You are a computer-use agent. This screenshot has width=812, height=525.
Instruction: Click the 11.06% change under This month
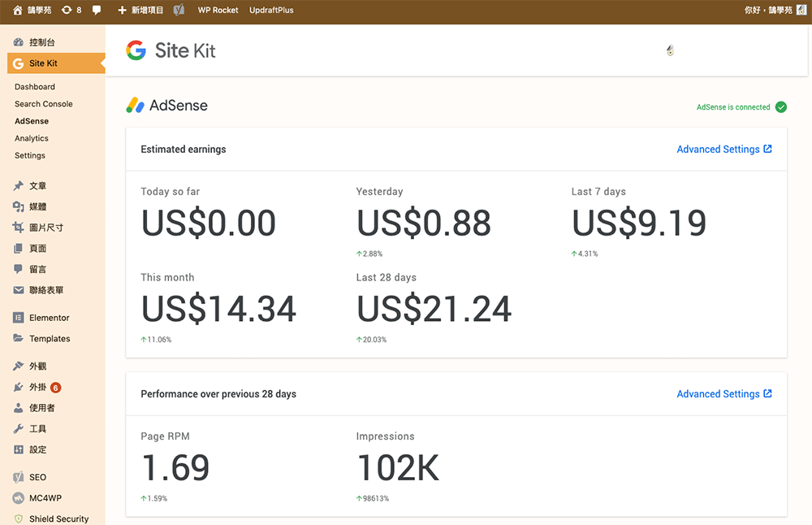tap(156, 340)
